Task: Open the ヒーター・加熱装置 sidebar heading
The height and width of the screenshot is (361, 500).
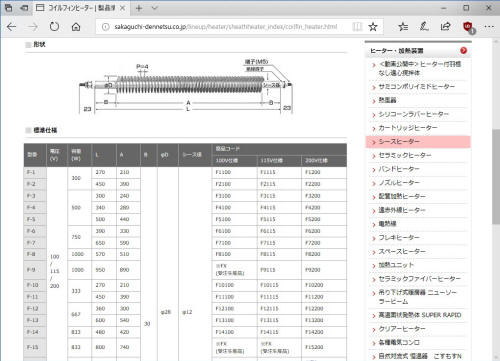Action: [397, 51]
